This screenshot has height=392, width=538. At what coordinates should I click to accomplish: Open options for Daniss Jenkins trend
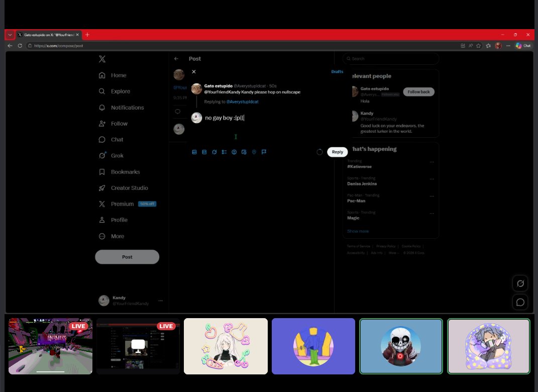pyautogui.click(x=432, y=179)
